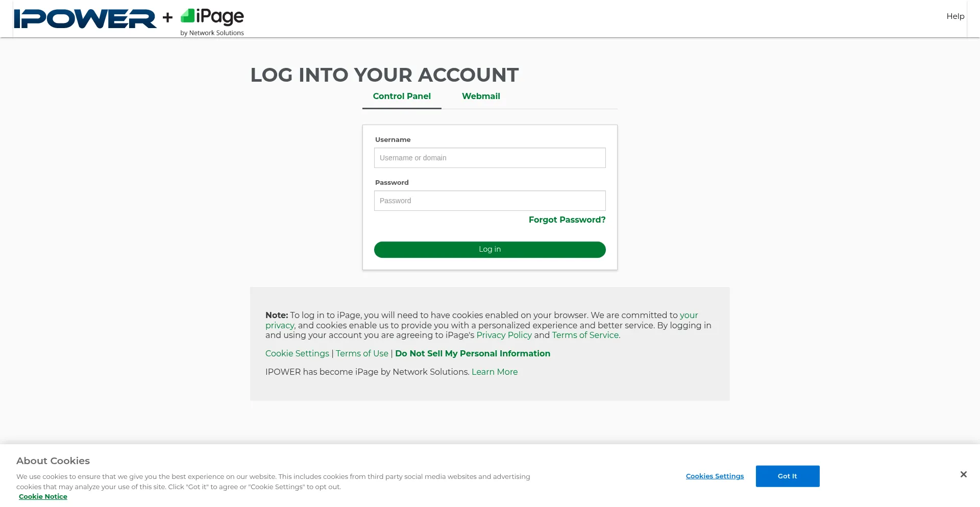Click the green Cookie Settings link

coord(297,354)
